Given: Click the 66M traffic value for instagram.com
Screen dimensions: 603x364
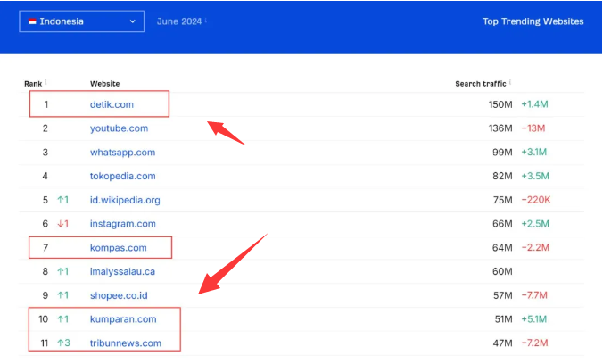Looking at the screenshot, I should (x=502, y=224).
